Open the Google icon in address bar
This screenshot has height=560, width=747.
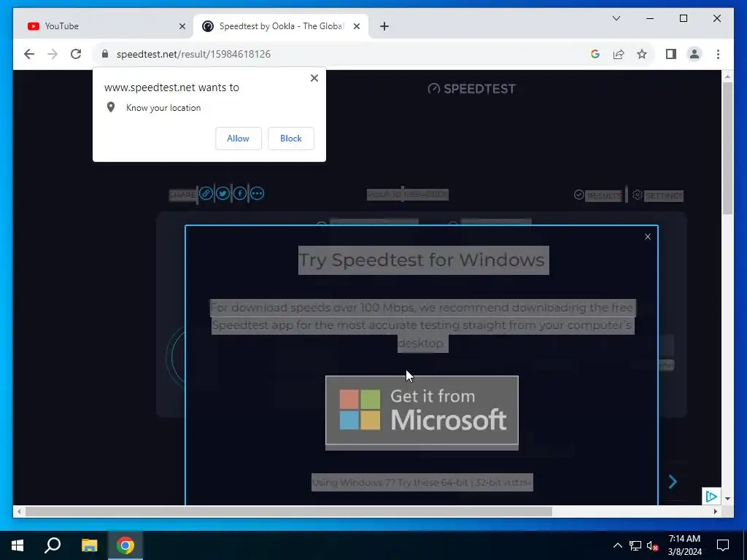click(x=595, y=54)
